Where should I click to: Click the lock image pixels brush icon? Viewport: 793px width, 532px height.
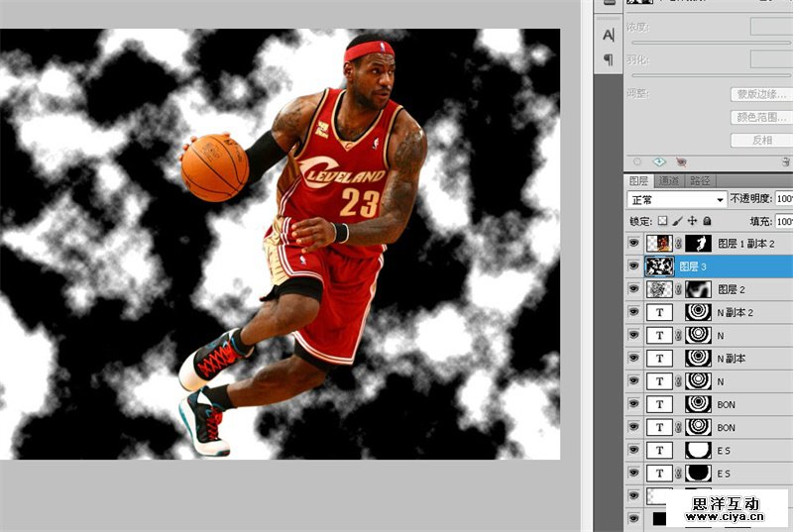click(x=678, y=221)
